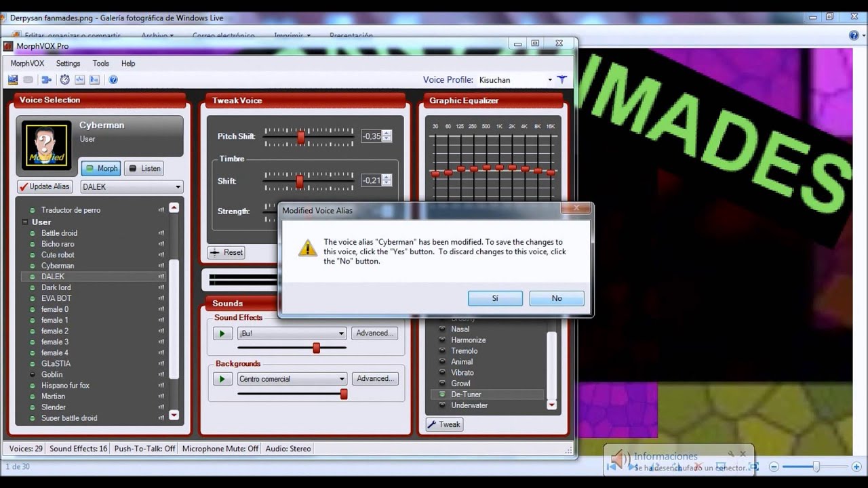Click the Tweak Voice Reset button
The width and height of the screenshot is (868, 488).
pos(226,252)
